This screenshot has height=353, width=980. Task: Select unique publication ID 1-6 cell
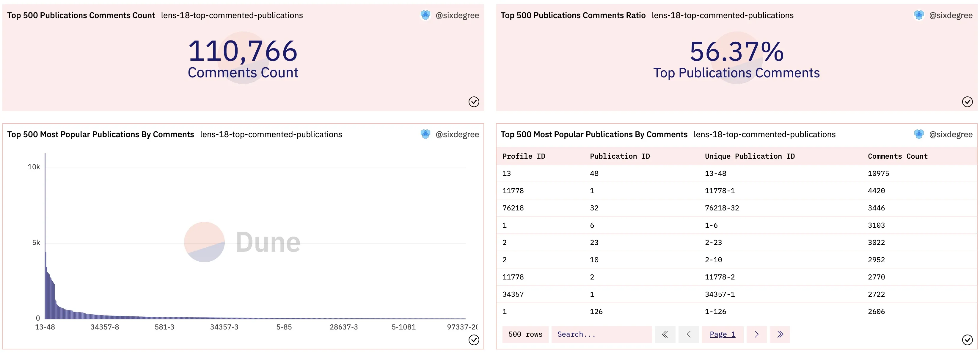[712, 225]
